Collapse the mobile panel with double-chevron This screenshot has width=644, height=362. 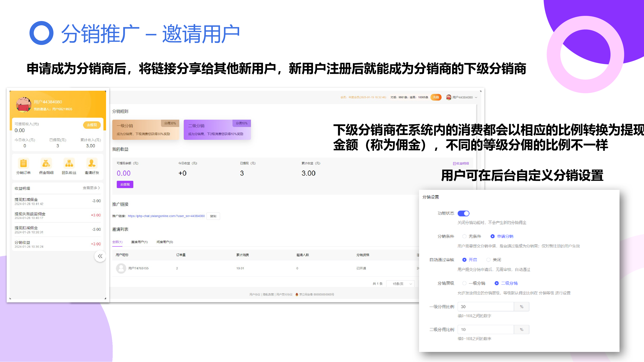(100, 256)
